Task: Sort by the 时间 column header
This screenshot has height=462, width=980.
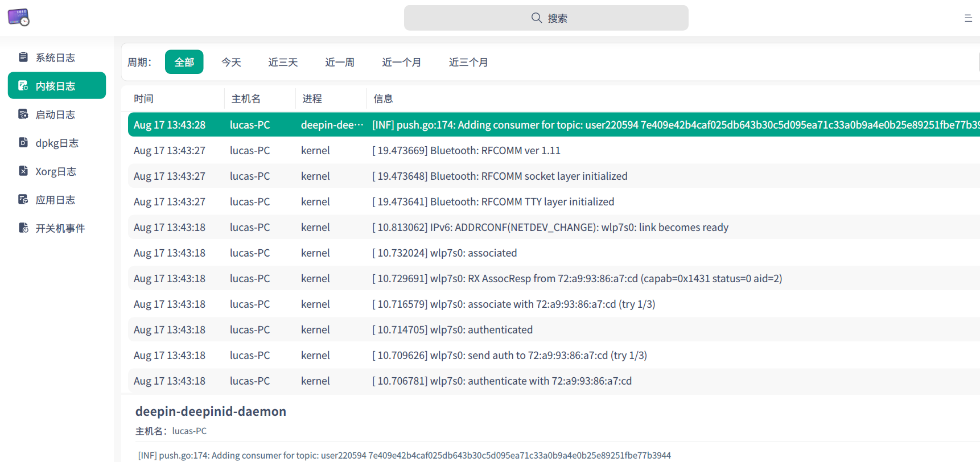Action: [144, 98]
